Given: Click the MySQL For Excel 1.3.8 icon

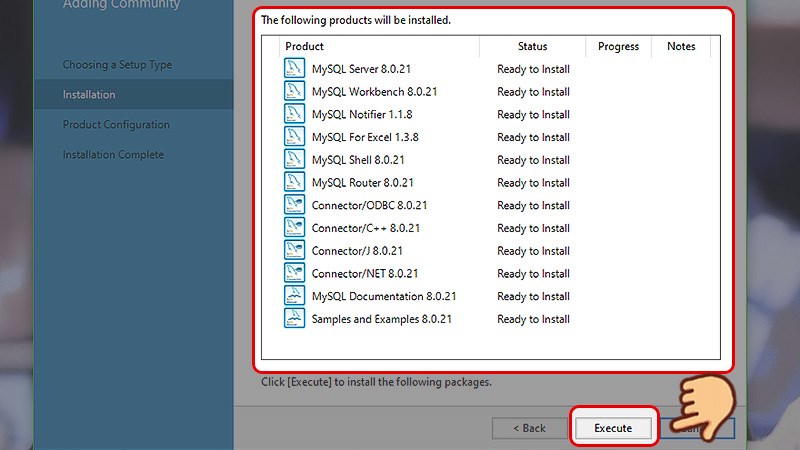Looking at the screenshot, I should pos(294,137).
